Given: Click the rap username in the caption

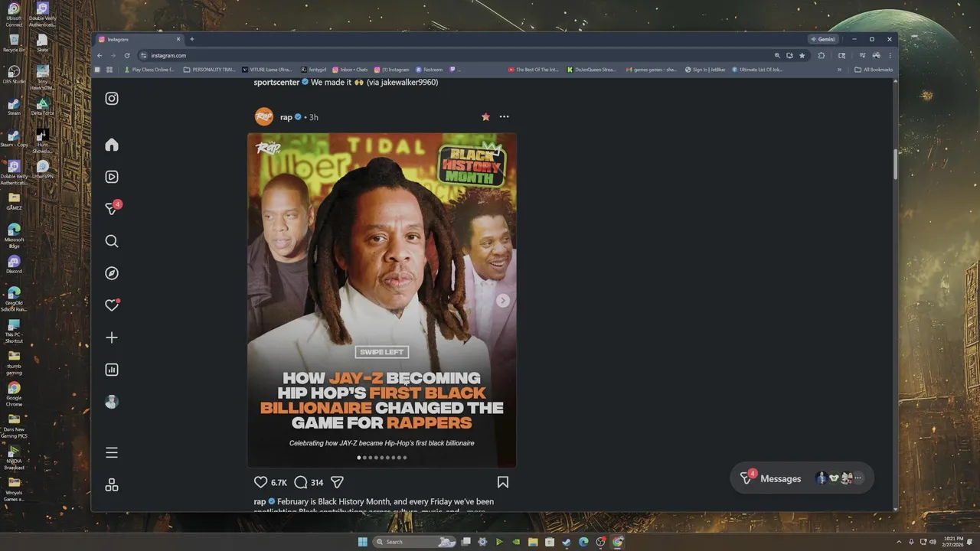Looking at the screenshot, I should pyautogui.click(x=260, y=502).
